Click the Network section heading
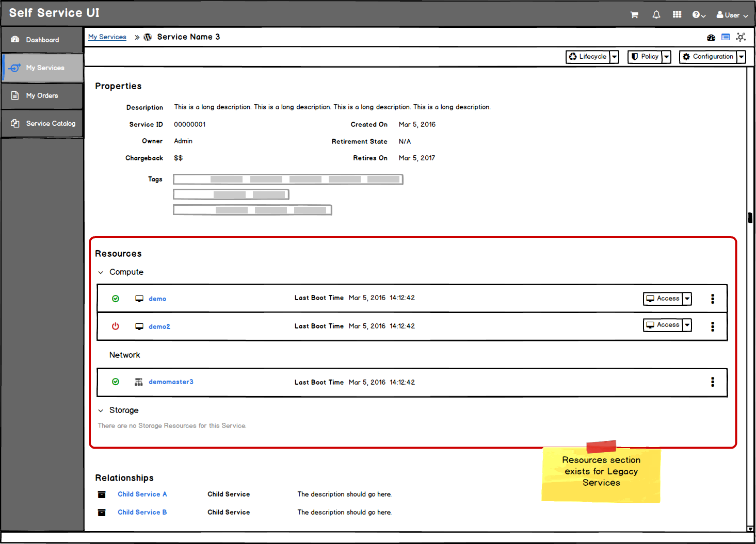 click(x=124, y=355)
